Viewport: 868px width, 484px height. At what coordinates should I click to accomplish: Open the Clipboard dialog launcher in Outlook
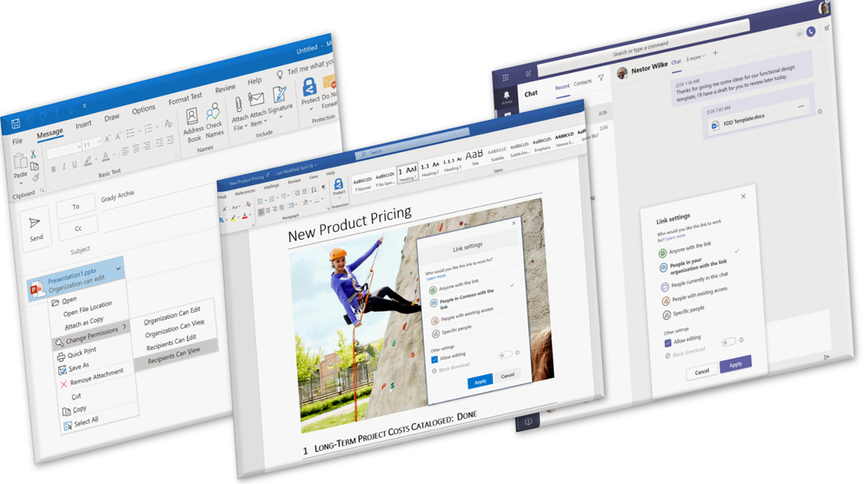[42, 190]
